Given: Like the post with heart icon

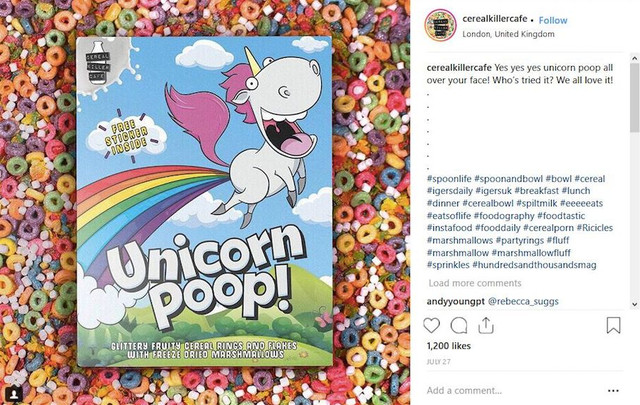Looking at the screenshot, I should [x=431, y=325].
